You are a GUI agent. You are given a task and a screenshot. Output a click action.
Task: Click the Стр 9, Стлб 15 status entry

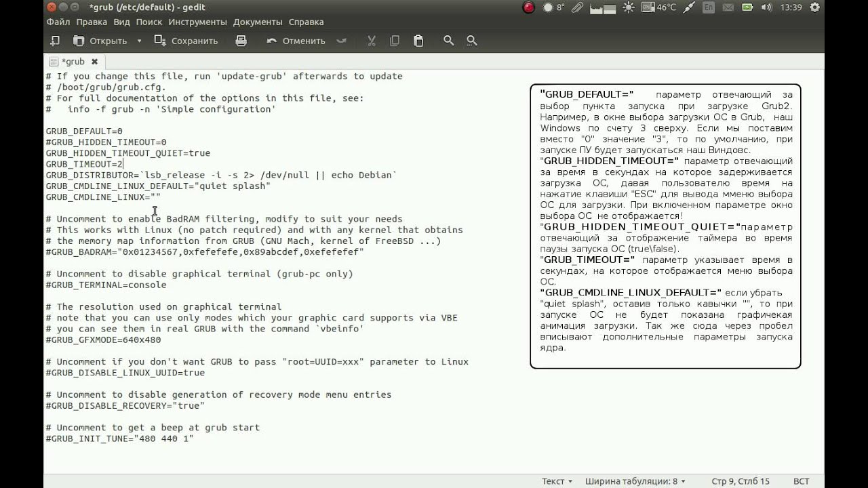pos(741,481)
